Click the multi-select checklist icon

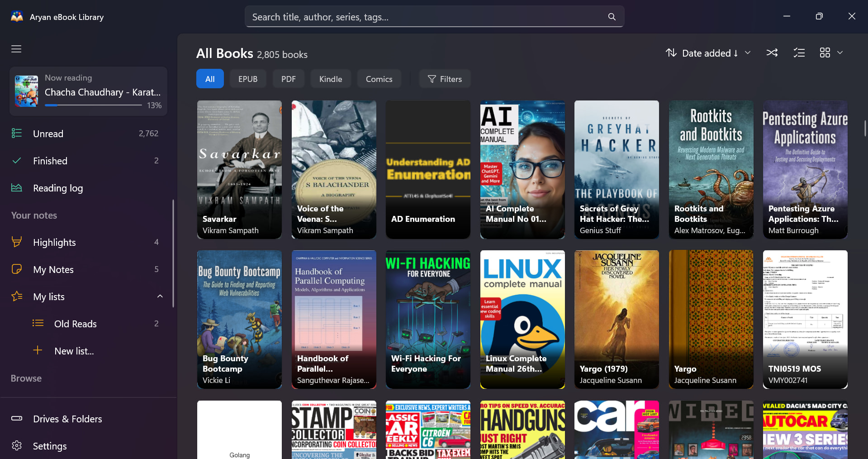tap(799, 53)
